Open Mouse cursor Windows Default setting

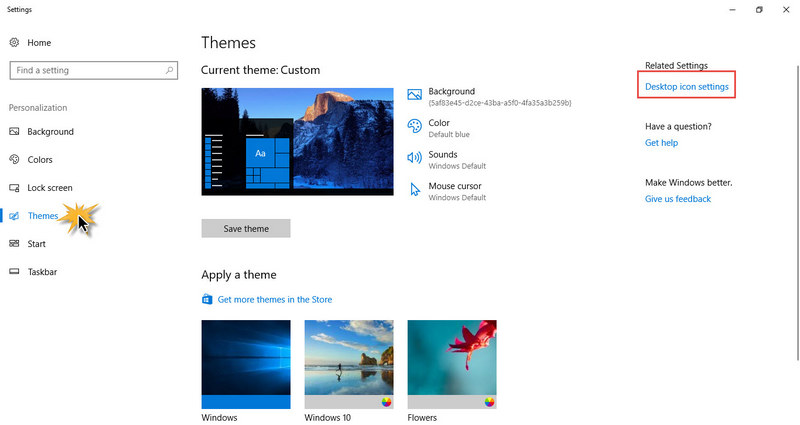(x=457, y=191)
